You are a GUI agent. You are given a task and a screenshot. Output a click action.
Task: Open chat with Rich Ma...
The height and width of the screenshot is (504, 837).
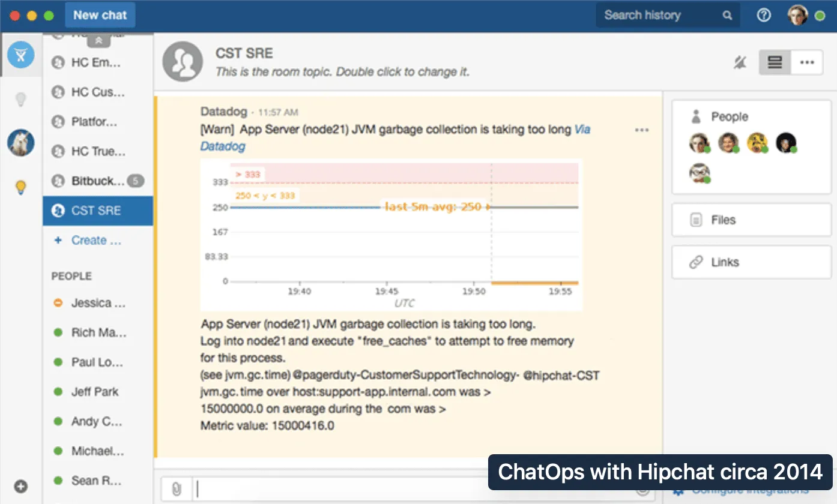(x=98, y=332)
